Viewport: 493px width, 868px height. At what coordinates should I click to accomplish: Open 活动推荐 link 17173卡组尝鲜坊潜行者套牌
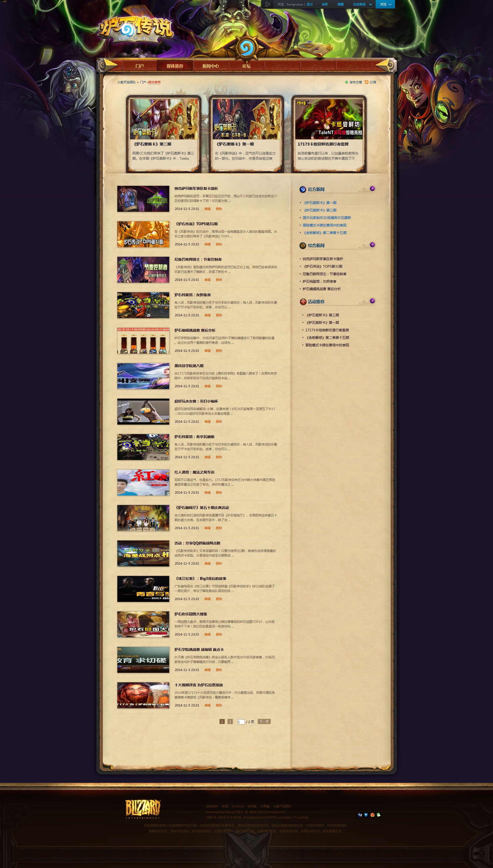coord(327,330)
